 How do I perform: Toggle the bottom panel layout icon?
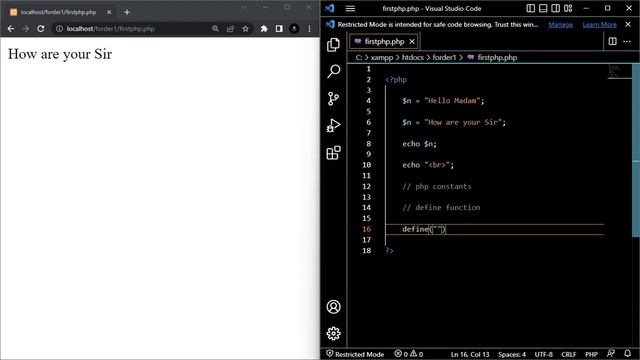coord(543,8)
